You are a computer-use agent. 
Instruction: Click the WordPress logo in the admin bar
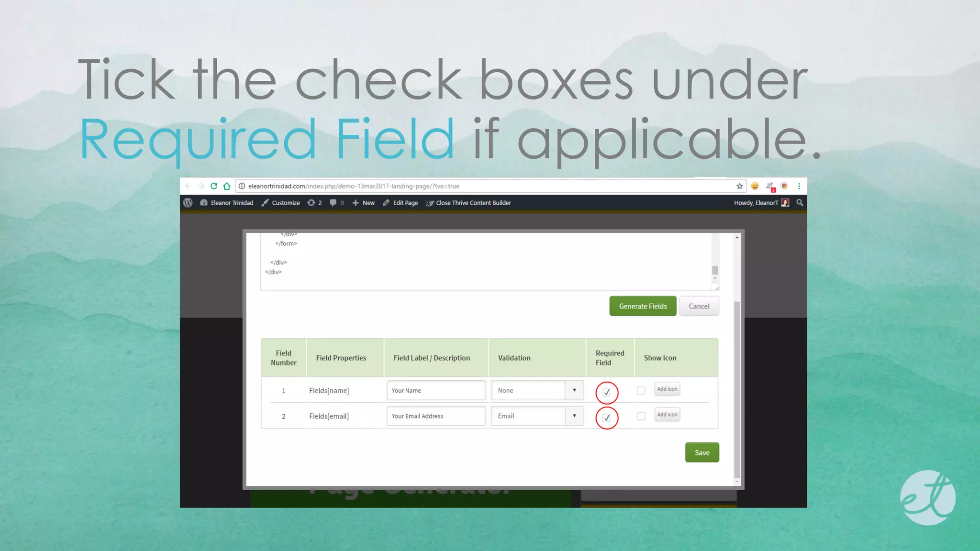[x=188, y=203]
